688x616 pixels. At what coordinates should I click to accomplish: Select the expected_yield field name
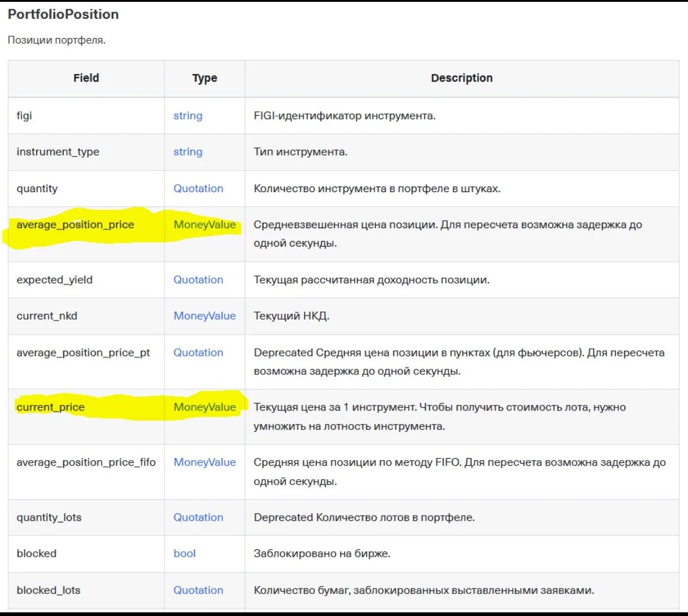click(54, 280)
